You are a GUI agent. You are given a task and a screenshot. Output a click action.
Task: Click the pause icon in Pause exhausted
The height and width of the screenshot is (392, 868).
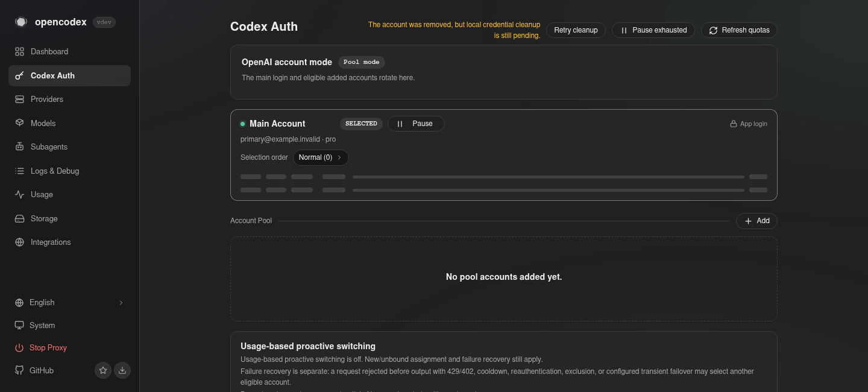(x=624, y=30)
